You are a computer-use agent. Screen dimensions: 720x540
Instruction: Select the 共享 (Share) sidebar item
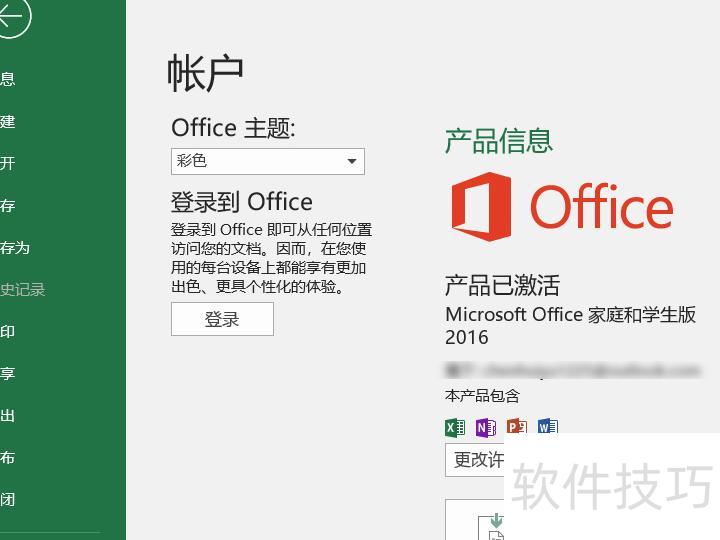(8, 373)
